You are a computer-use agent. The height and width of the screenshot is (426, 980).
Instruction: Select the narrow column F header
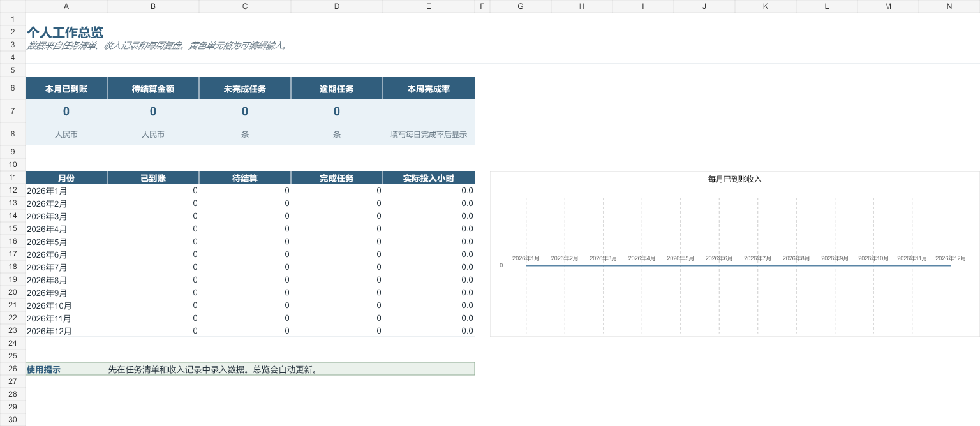coord(482,6)
